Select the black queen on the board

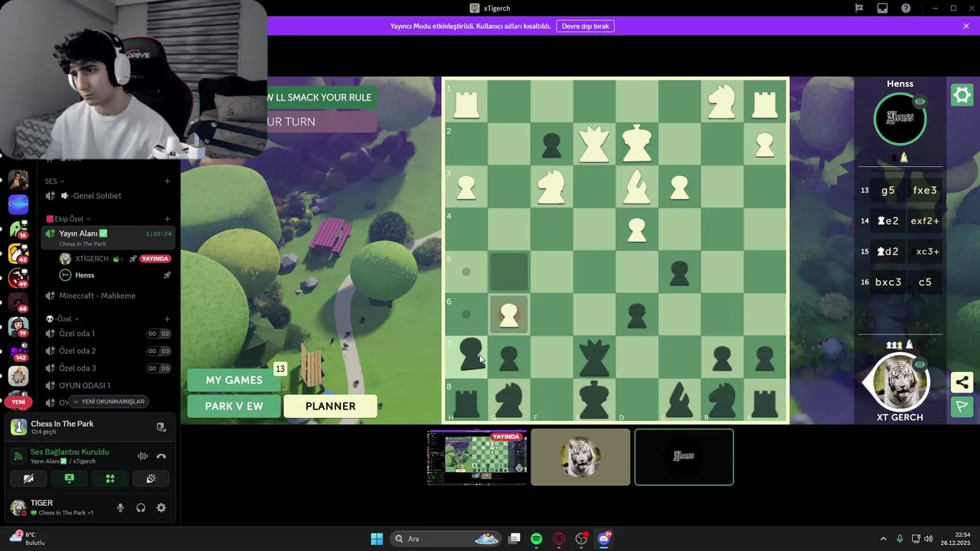click(x=594, y=358)
